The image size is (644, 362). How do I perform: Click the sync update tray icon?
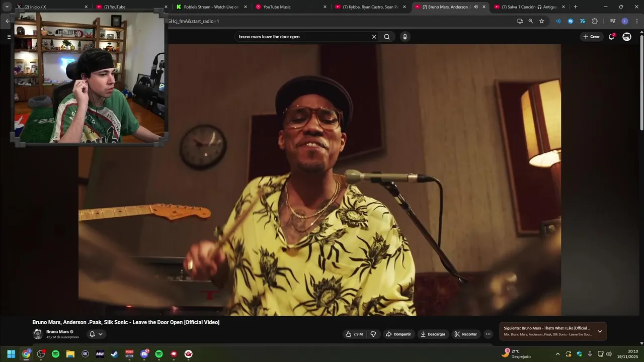click(x=569, y=354)
